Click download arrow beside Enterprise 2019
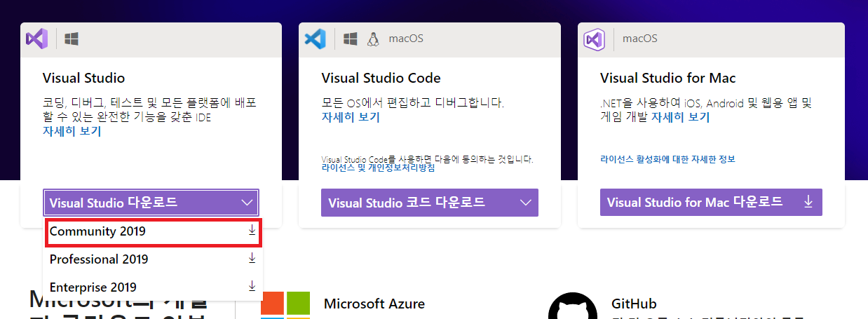 click(252, 287)
